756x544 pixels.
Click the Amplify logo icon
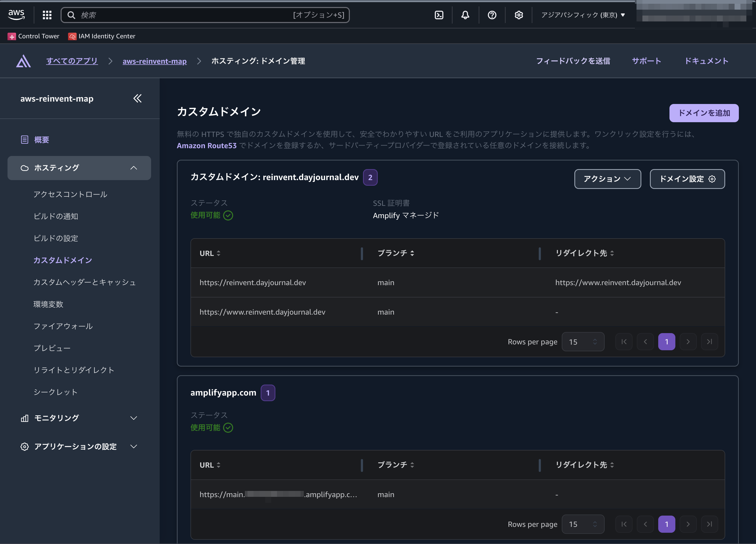(23, 61)
